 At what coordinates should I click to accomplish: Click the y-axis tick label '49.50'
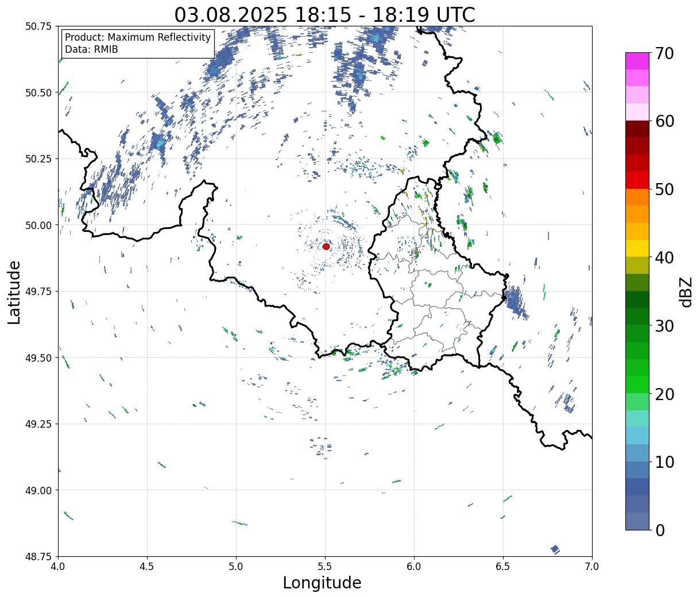pos(38,358)
